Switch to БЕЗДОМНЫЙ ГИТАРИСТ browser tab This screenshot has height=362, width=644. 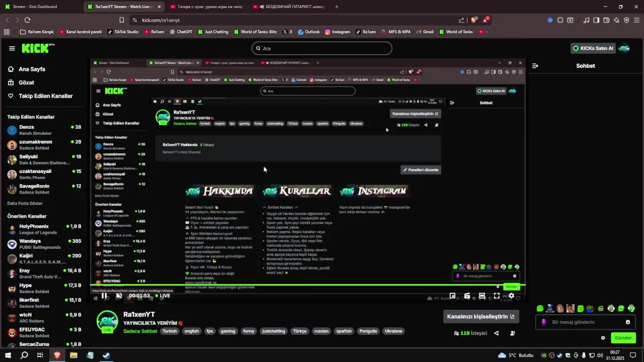[288, 7]
